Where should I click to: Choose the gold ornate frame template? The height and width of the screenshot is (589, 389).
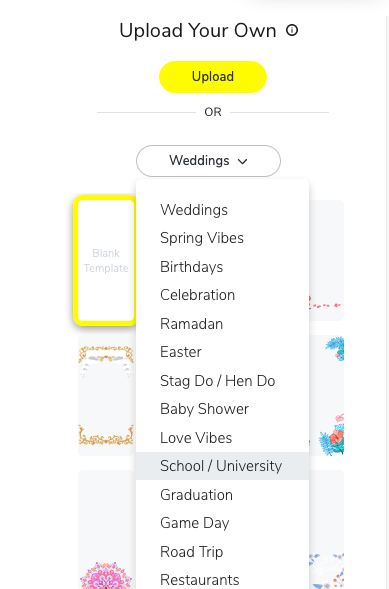(106, 395)
